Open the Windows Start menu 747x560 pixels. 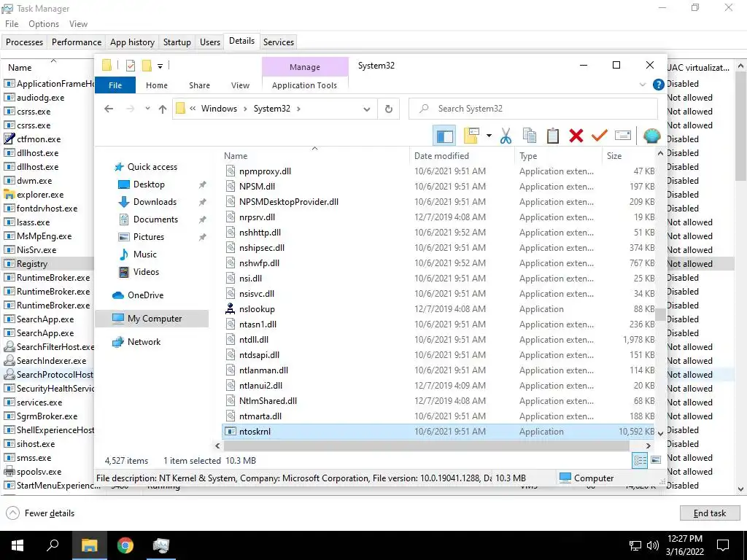[18, 545]
